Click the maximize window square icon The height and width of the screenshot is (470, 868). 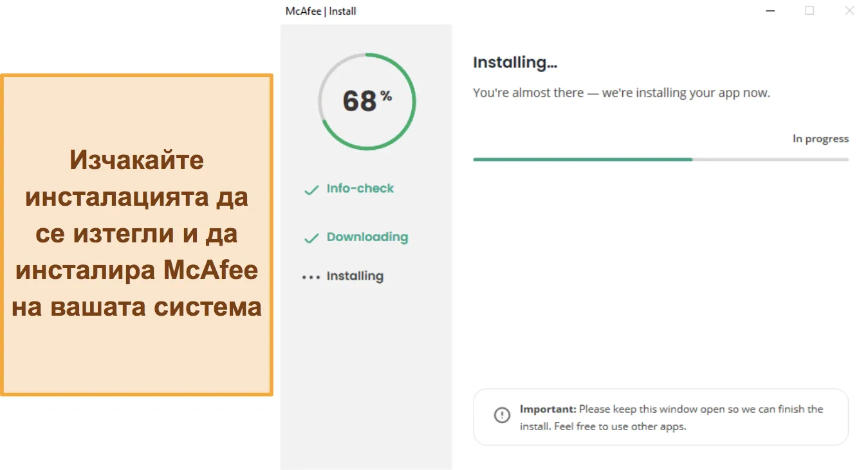coord(809,10)
